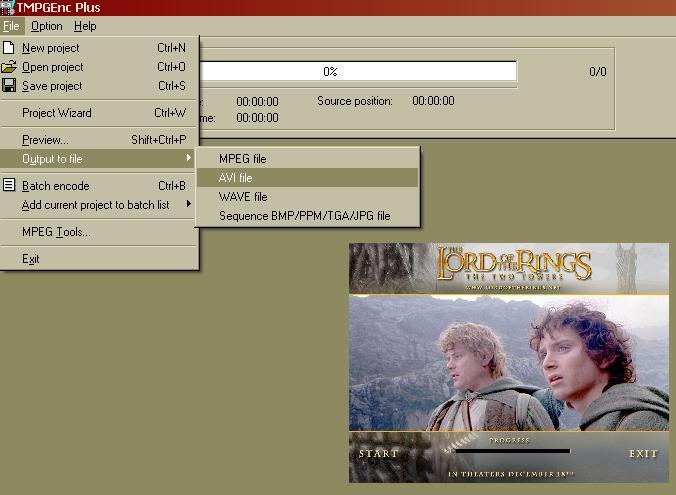The width and height of the screenshot is (676, 495).
Task: Click the Shift+Ctrl+P shortcut text
Action: tap(159, 140)
